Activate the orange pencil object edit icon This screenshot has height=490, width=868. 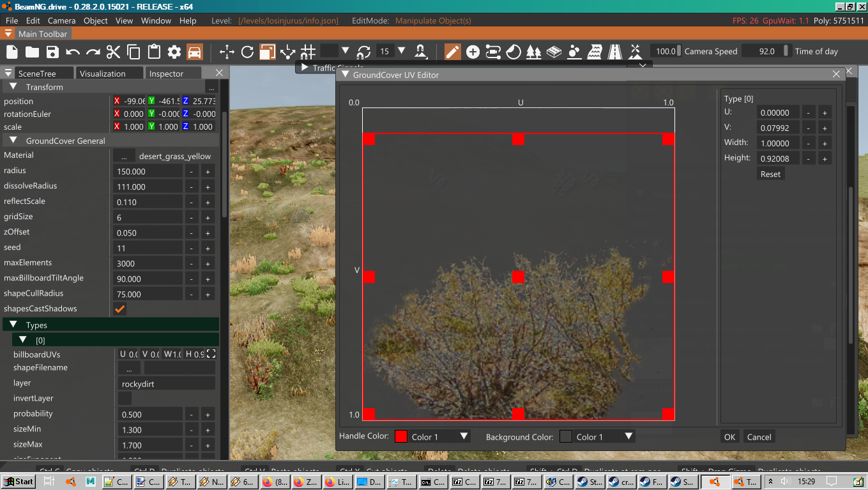452,52
